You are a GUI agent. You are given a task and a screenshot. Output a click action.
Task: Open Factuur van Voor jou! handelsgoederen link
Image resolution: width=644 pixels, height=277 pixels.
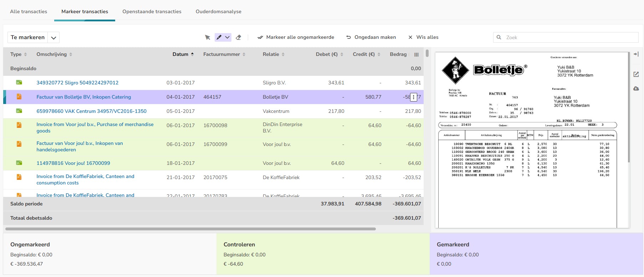[80, 146]
